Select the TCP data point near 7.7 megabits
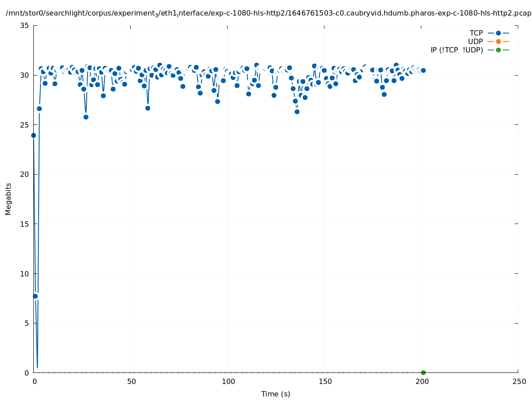Viewport: 532px width, 400px height. click(x=36, y=296)
